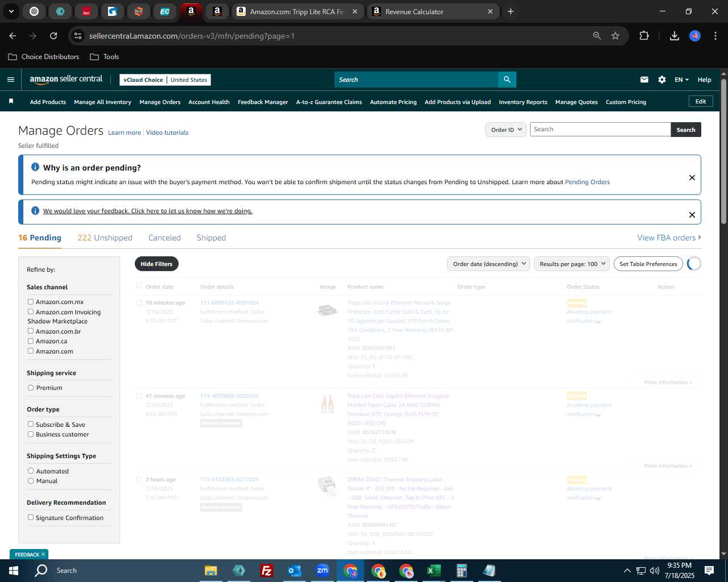
Task: Select the Premium shipping service radio
Action: pos(31,388)
